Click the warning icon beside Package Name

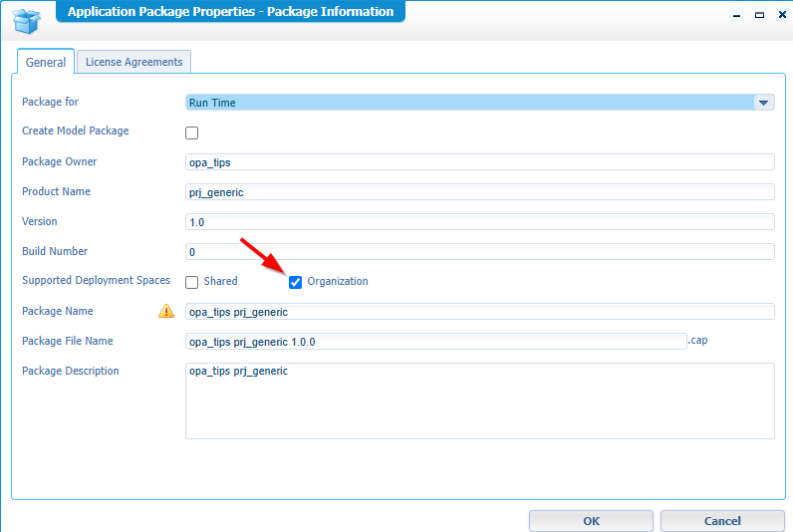pos(166,311)
